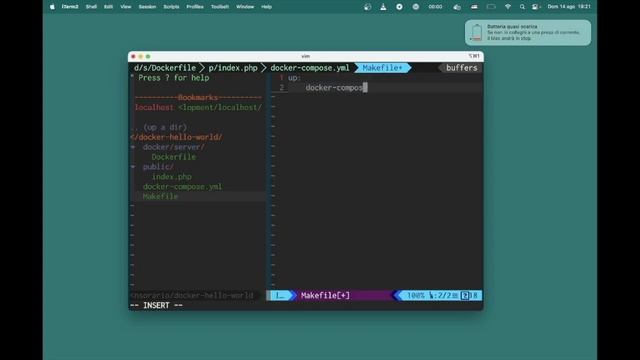The image size is (640, 360).
Task: Zoom the vim terminal window
Action: (x=148, y=56)
